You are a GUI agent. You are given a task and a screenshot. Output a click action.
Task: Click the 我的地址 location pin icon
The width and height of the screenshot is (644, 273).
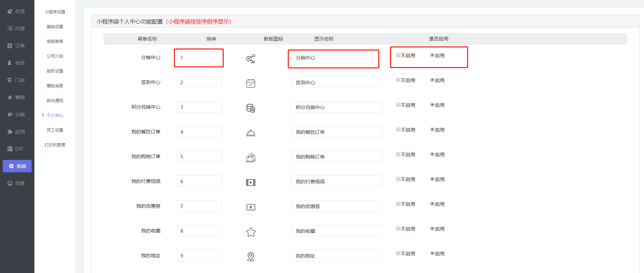(251, 257)
